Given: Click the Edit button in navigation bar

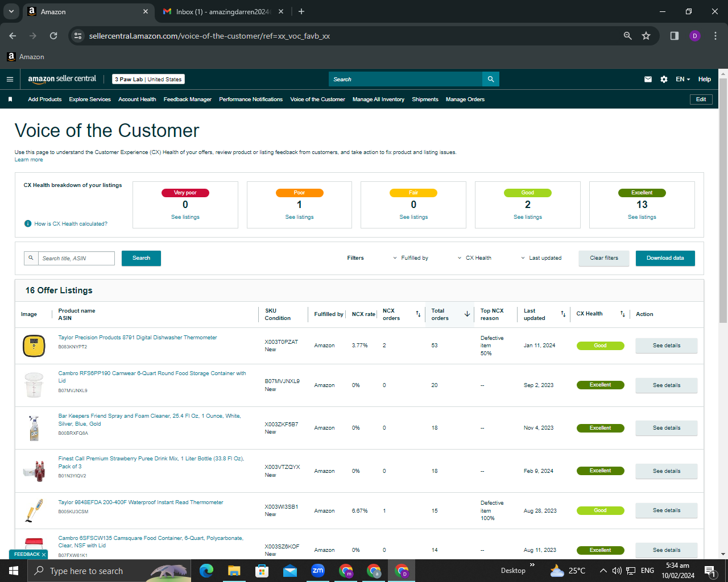Looking at the screenshot, I should point(701,99).
